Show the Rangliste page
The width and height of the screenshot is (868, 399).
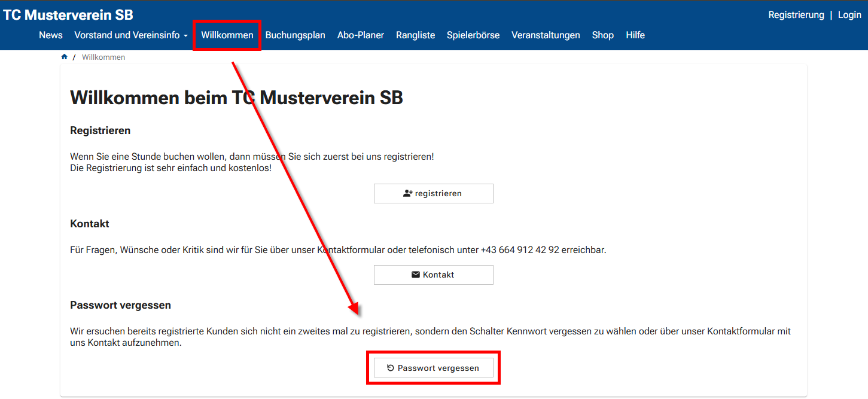[415, 35]
